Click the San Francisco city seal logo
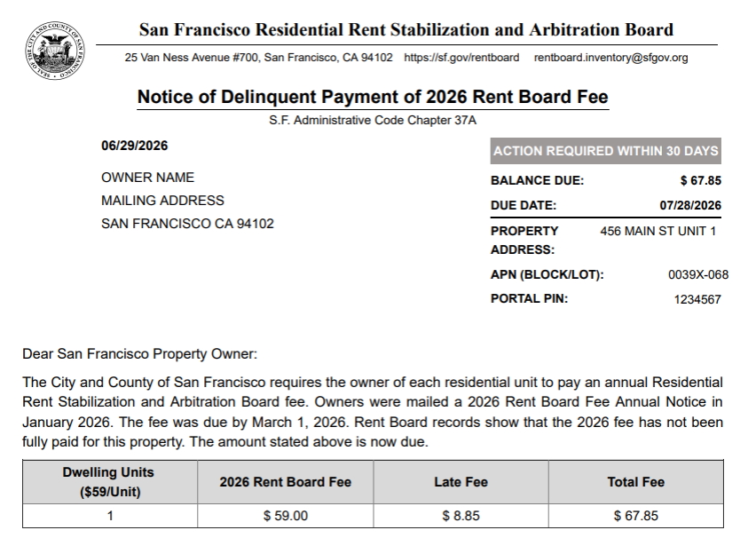756x538 pixels. point(55,51)
